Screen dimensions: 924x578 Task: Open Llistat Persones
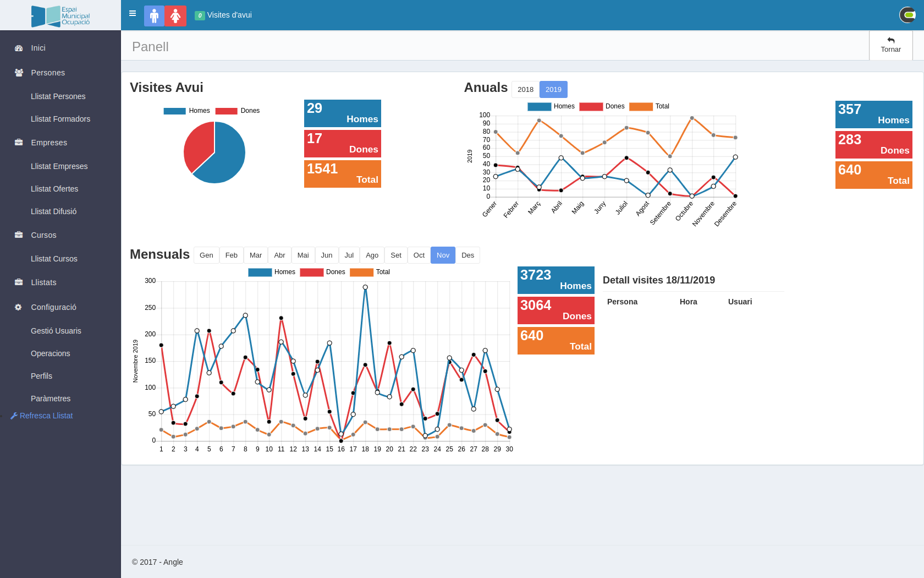(58, 96)
